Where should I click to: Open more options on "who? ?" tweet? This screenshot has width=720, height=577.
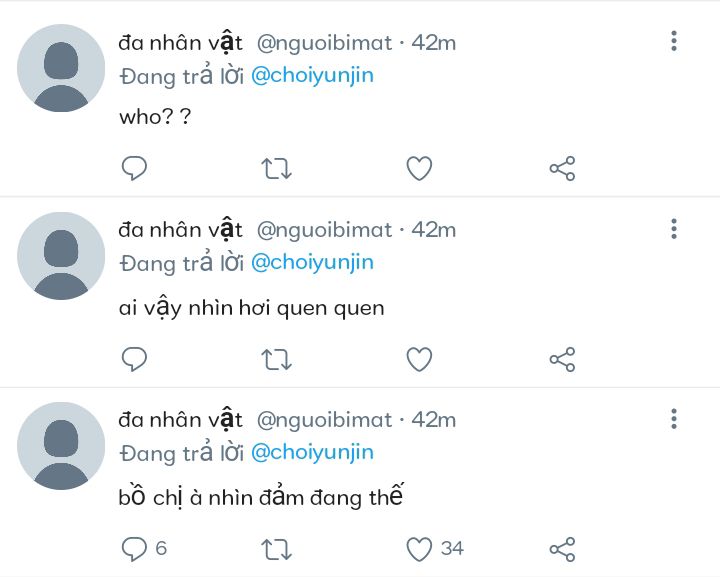(x=674, y=41)
